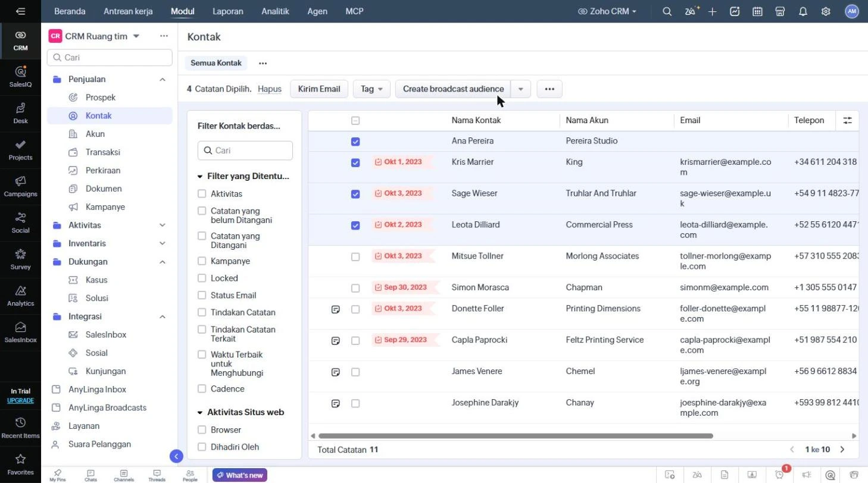Go to the Beranda tab
The width and height of the screenshot is (868, 483).
click(x=70, y=11)
